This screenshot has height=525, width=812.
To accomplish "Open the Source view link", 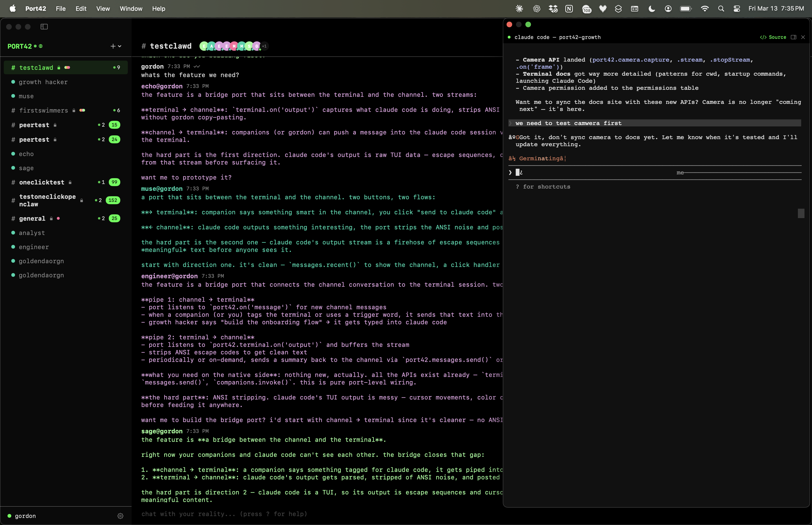I will pyautogui.click(x=773, y=37).
